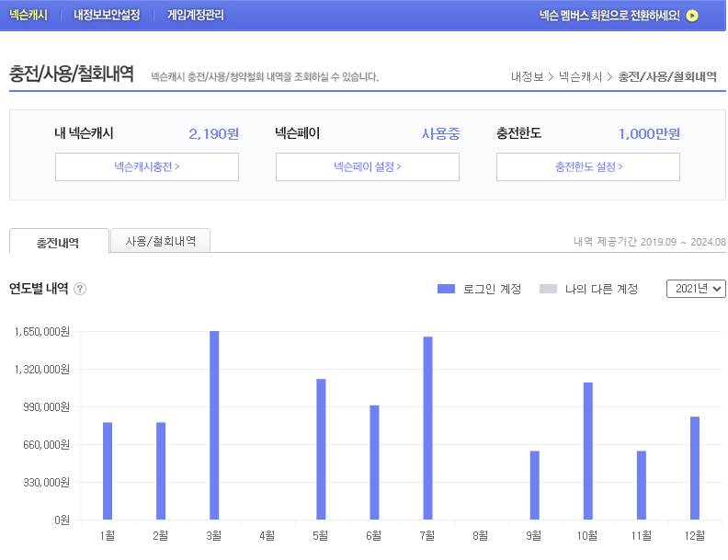Open the 넥슨캐시 top menu
This screenshot has width=728, height=560.
tap(28, 15)
